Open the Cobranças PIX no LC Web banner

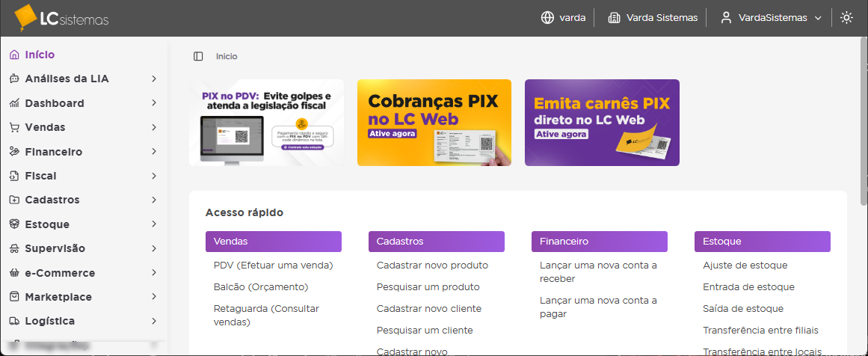pos(434,123)
